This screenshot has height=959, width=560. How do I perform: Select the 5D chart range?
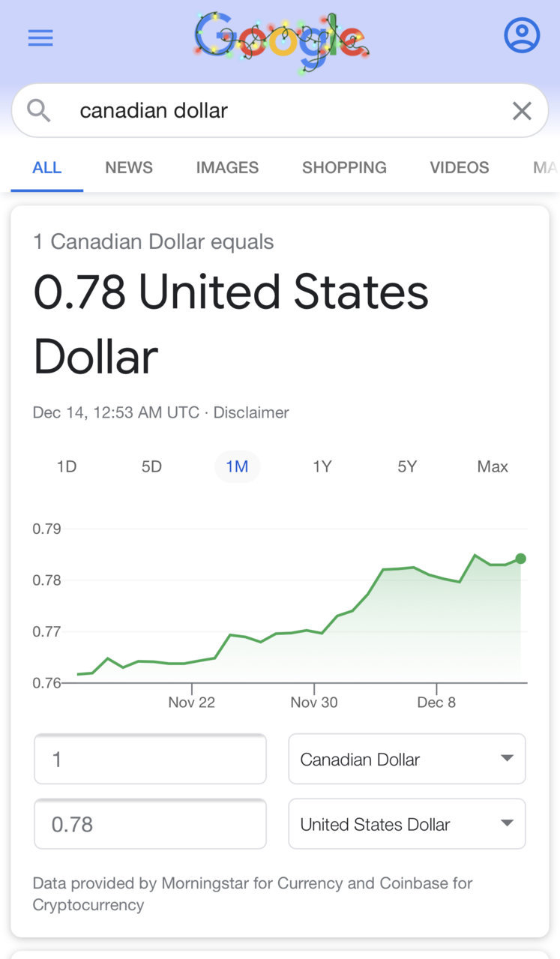point(151,466)
